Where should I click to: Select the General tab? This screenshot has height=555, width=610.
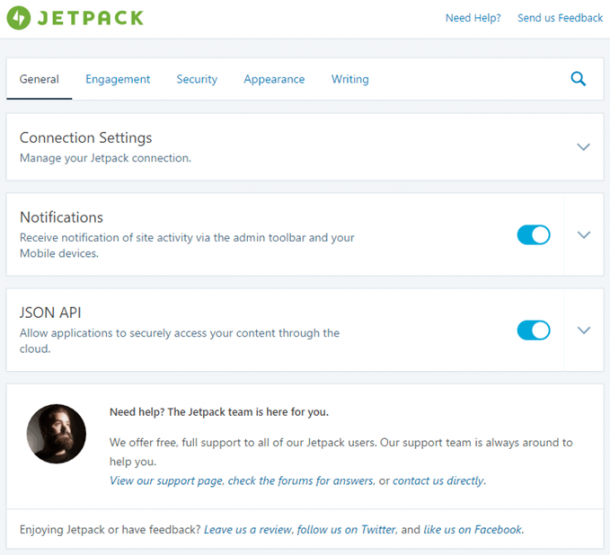[39, 79]
